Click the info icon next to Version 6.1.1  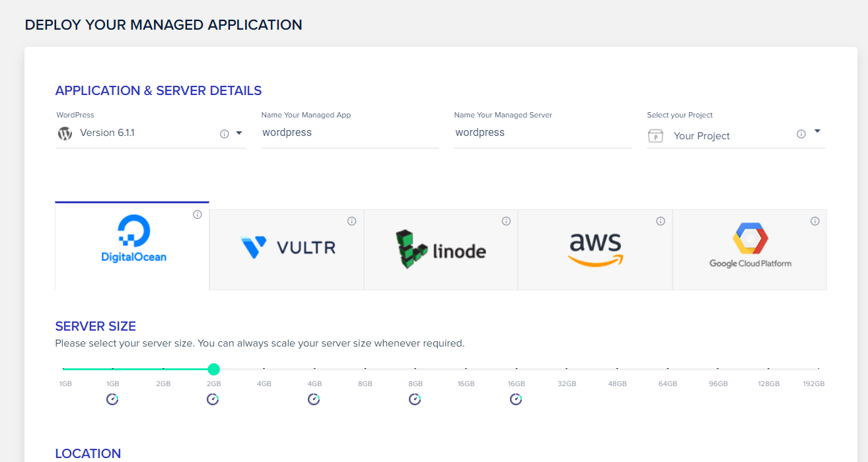click(224, 134)
